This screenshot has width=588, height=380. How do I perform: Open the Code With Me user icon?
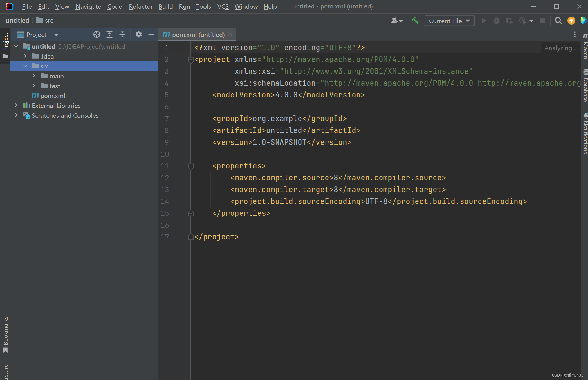(396, 21)
